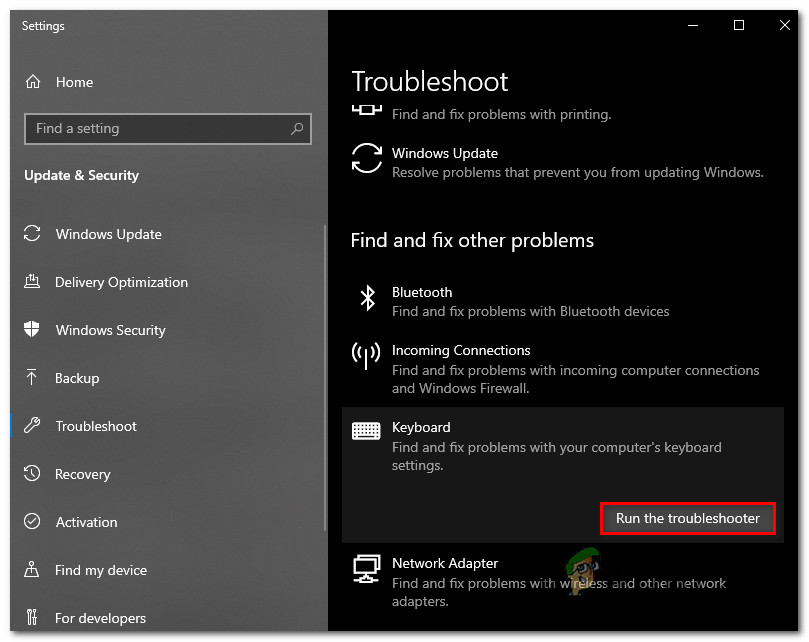
Task: Click the Backup arrow icon
Action: pyautogui.click(x=31, y=377)
